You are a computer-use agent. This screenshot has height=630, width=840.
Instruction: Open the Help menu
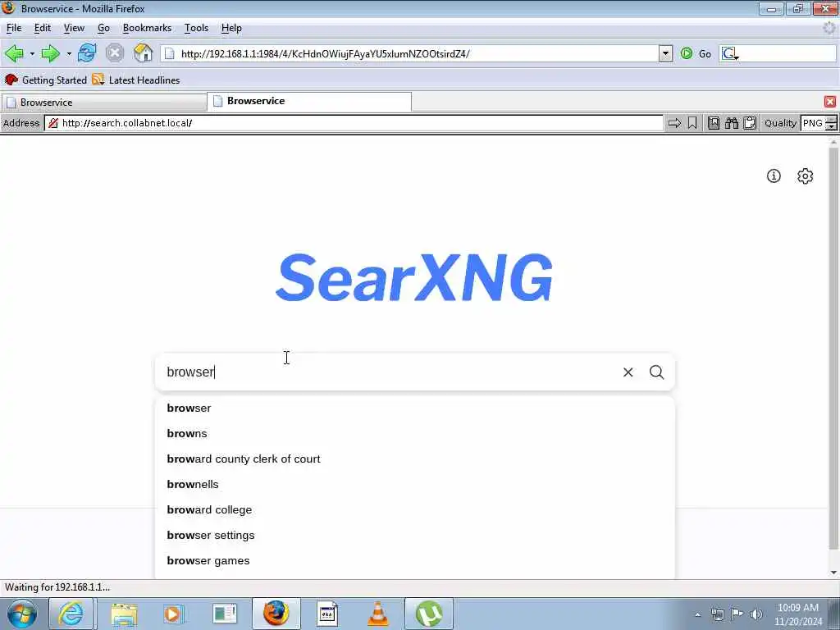point(231,28)
